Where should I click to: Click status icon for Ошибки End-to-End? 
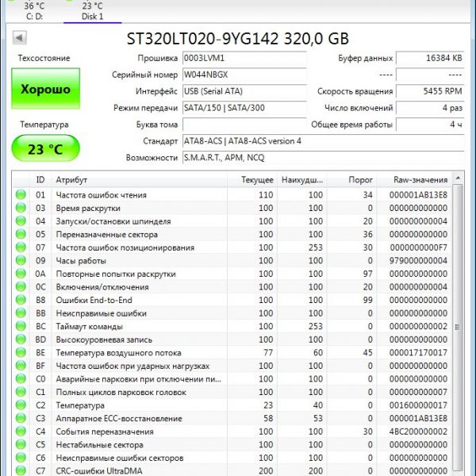coord(21,300)
